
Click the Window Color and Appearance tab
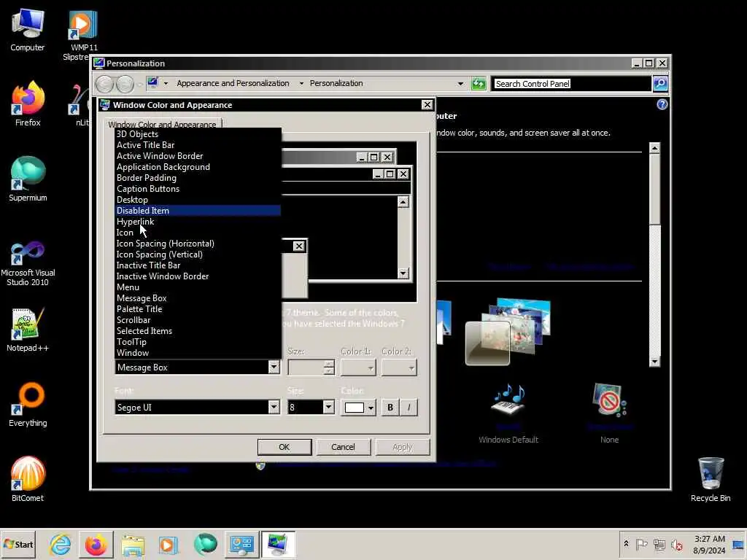tap(163, 124)
